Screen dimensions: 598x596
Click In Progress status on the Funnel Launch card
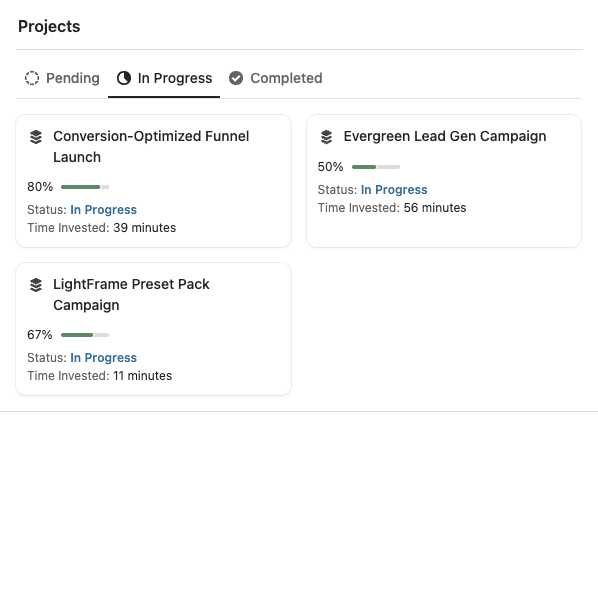click(103, 210)
